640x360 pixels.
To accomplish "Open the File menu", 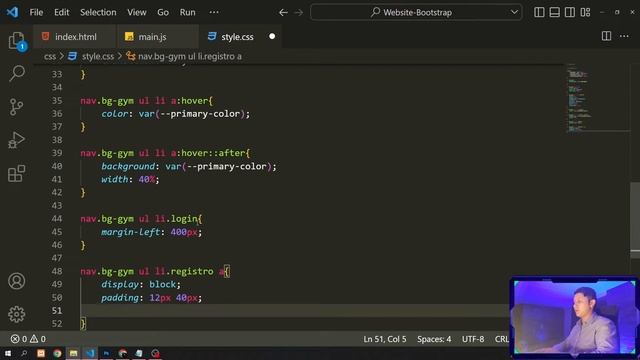I will (x=36, y=12).
